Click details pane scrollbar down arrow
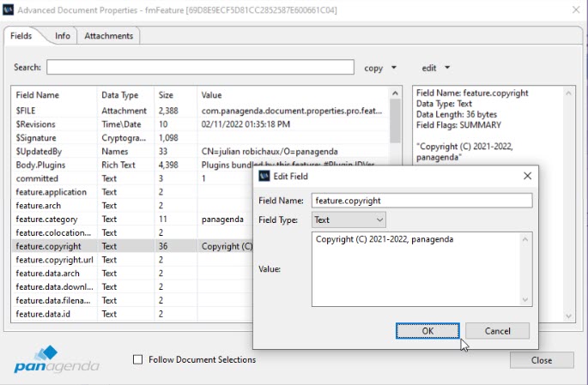The image size is (588, 385). [x=568, y=316]
